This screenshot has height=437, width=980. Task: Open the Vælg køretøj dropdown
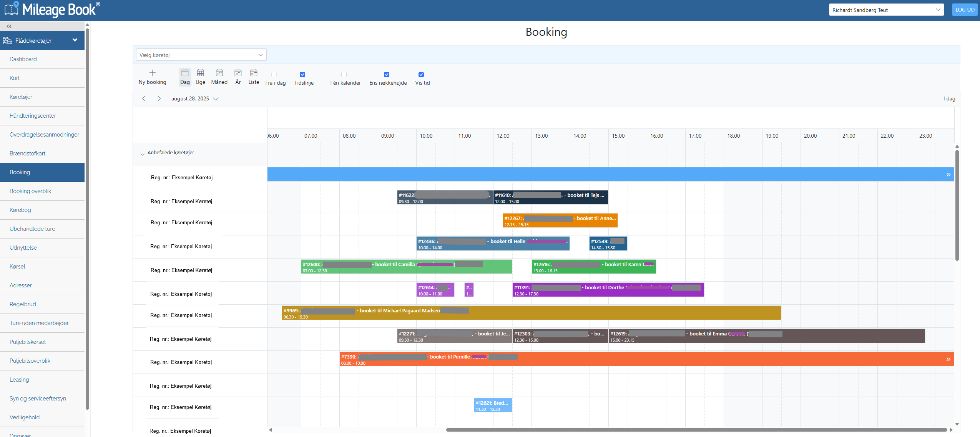tap(201, 55)
